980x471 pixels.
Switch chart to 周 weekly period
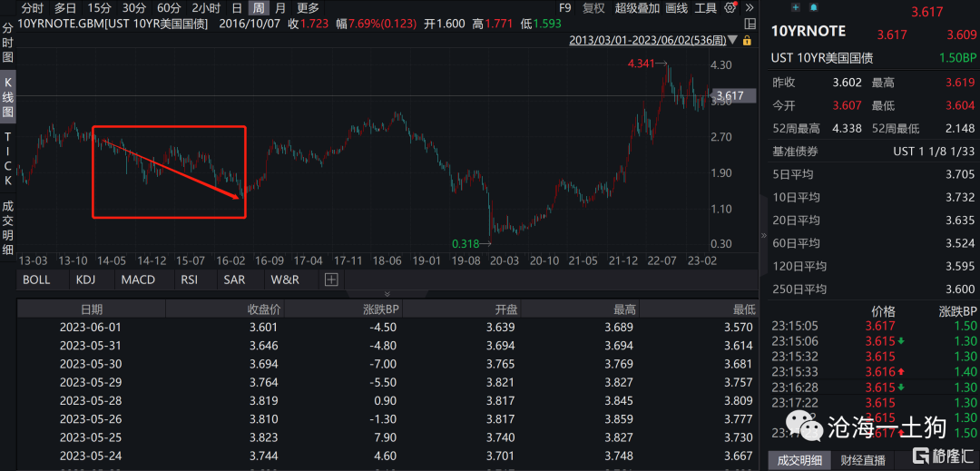[258, 8]
